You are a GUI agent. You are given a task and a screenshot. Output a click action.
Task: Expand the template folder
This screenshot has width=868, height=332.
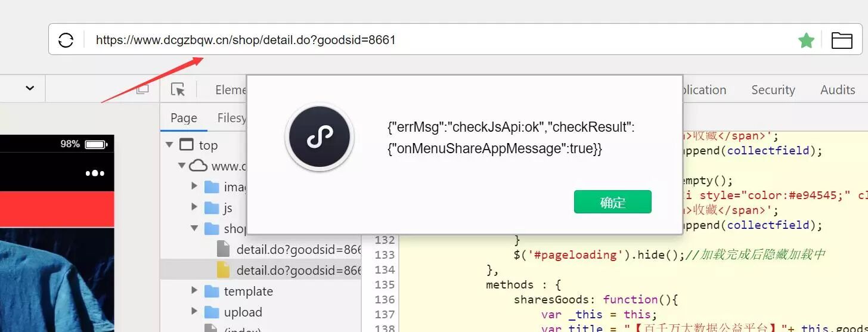pyautogui.click(x=194, y=291)
